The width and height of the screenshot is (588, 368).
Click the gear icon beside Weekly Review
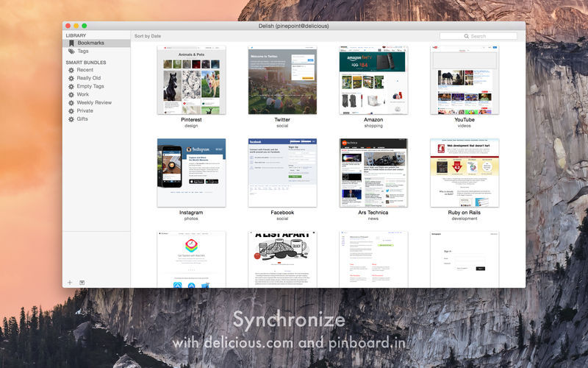coord(71,102)
